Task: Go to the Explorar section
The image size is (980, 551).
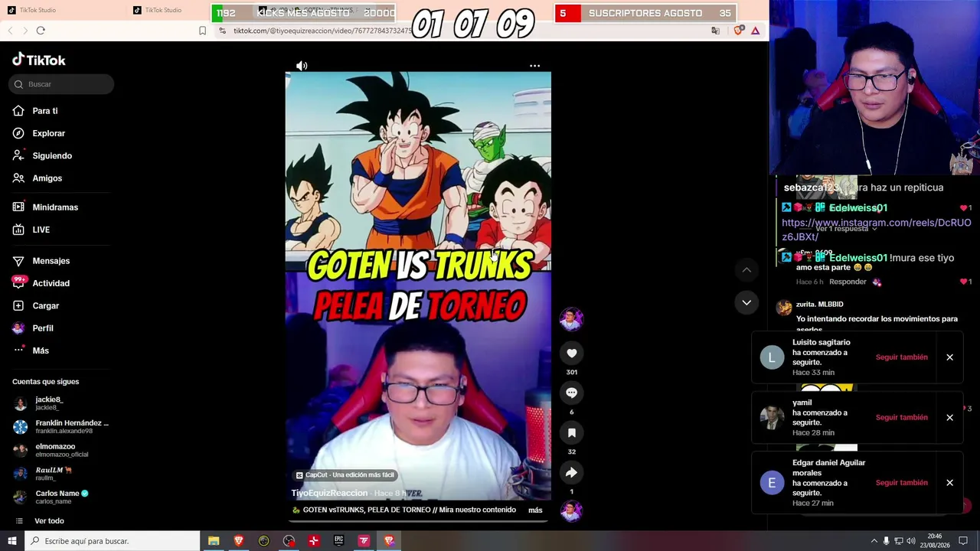Action: tap(48, 133)
